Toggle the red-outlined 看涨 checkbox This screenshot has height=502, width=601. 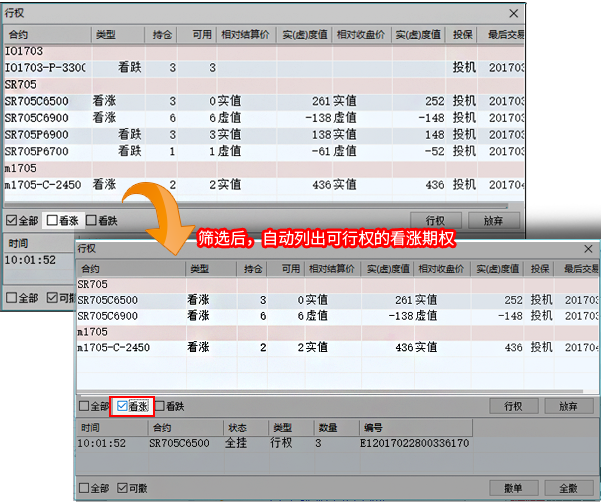(x=123, y=406)
